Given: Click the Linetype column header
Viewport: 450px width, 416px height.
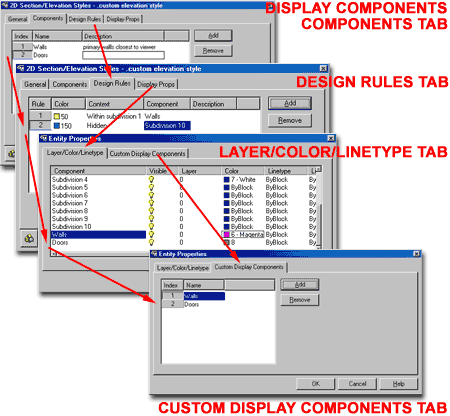Looking at the screenshot, I should click(x=285, y=171).
